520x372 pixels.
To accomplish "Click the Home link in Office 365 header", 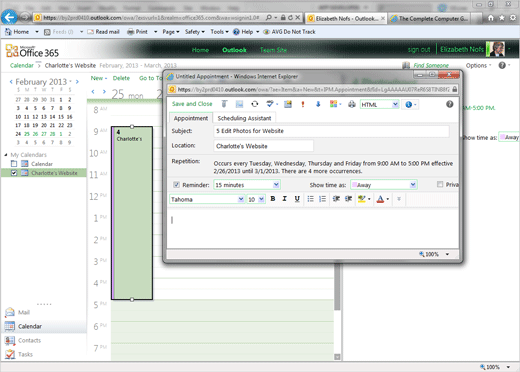I will (200, 50).
